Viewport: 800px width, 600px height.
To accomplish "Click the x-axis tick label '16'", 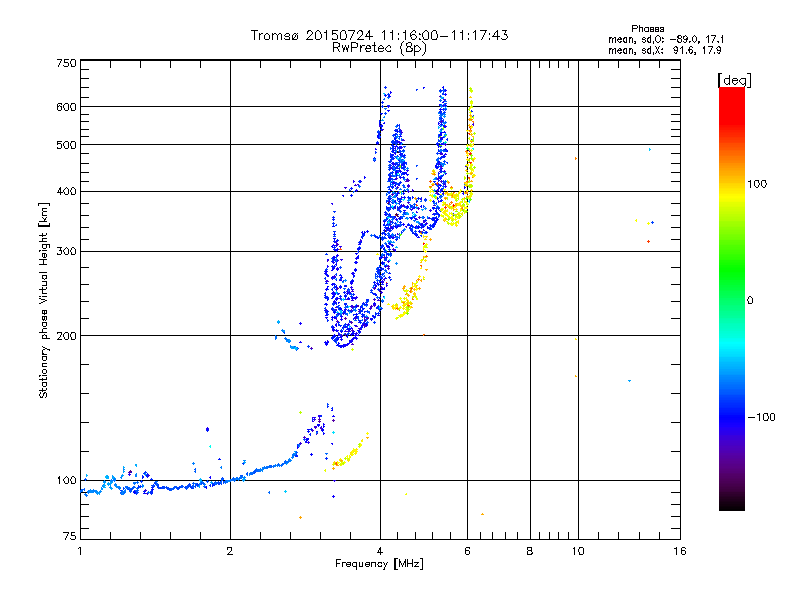I will (680, 551).
